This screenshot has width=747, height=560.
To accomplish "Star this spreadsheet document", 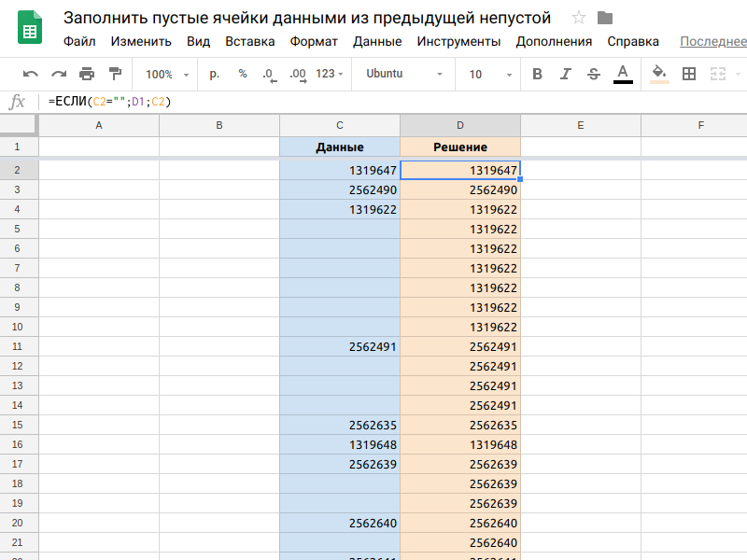I will pos(579,18).
